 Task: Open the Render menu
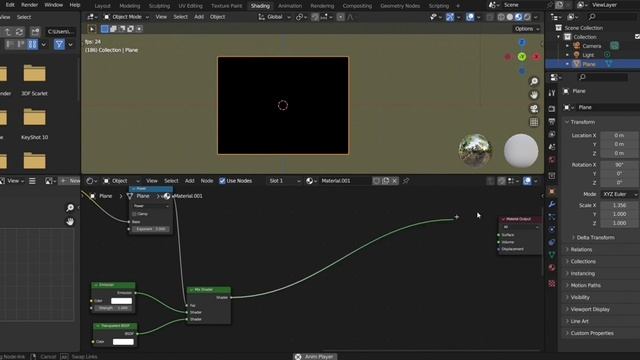pyautogui.click(x=29, y=5)
